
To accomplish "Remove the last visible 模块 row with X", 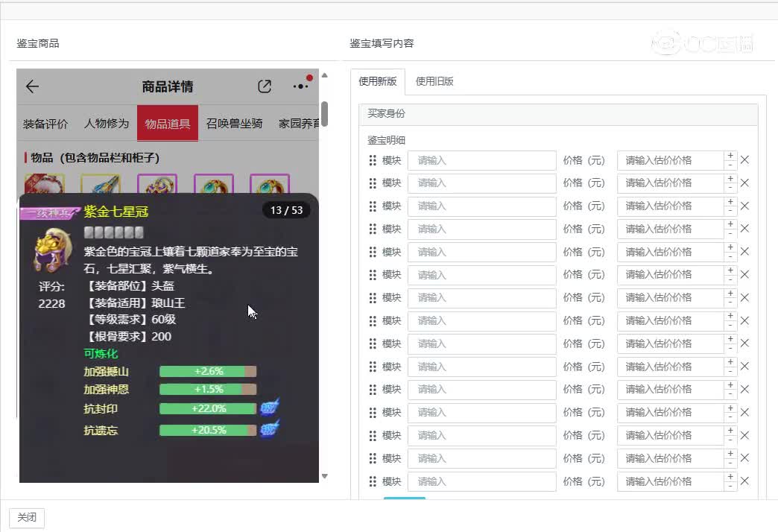I will click(x=744, y=481).
